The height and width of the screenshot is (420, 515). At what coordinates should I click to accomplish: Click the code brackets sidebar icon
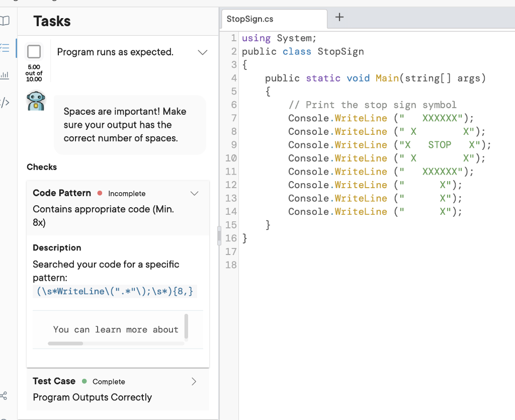pos(5,103)
